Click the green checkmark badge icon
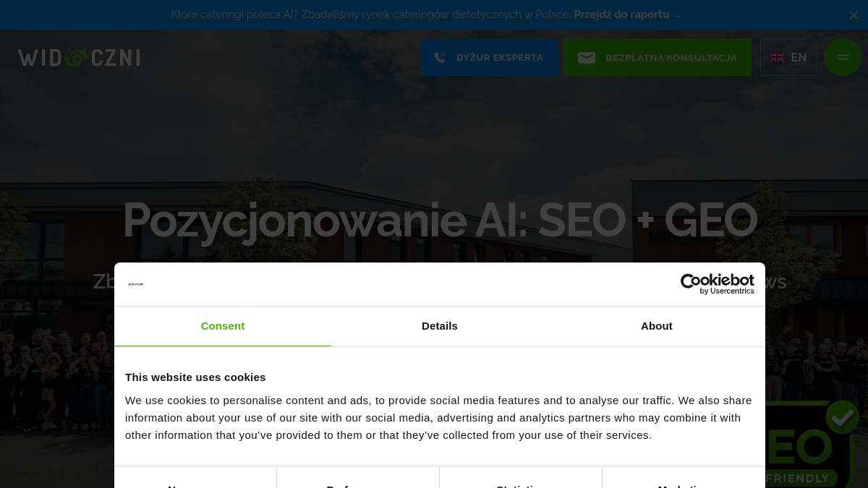Viewport: 868px width, 488px height. [843, 417]
